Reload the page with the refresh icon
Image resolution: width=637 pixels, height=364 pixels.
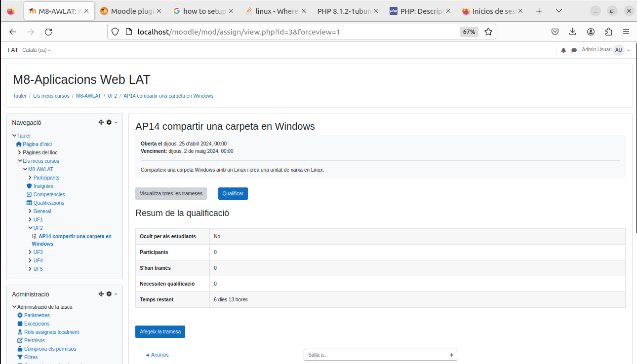(x=48, y=32)
